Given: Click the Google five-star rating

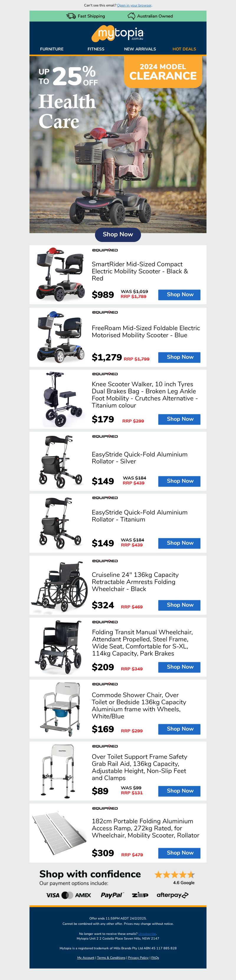Looking at the screenshot, I should tap(174, 875).
